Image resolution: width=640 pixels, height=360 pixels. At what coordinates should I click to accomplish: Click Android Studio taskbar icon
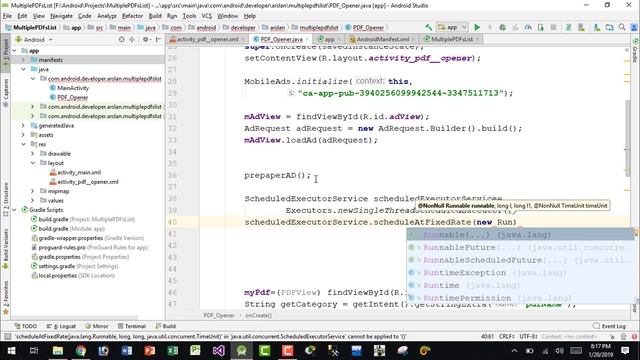point(241,351)
